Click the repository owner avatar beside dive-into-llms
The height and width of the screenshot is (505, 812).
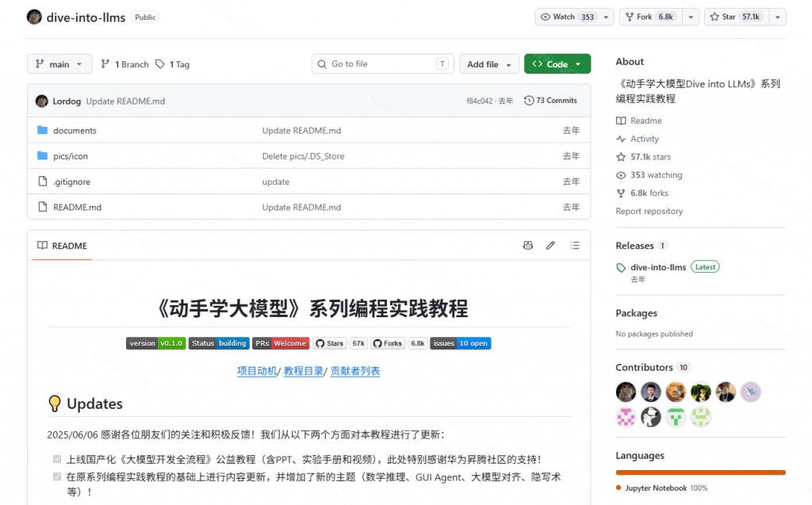pyautogui.click(x=34, y=17)
